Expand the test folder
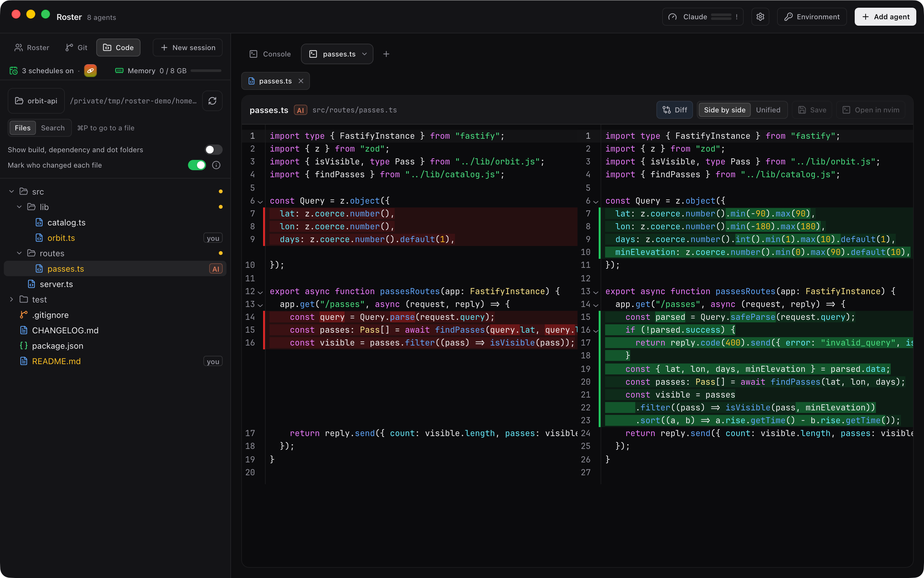Viewport: 924px width, 578px height. tap(12, 299)
